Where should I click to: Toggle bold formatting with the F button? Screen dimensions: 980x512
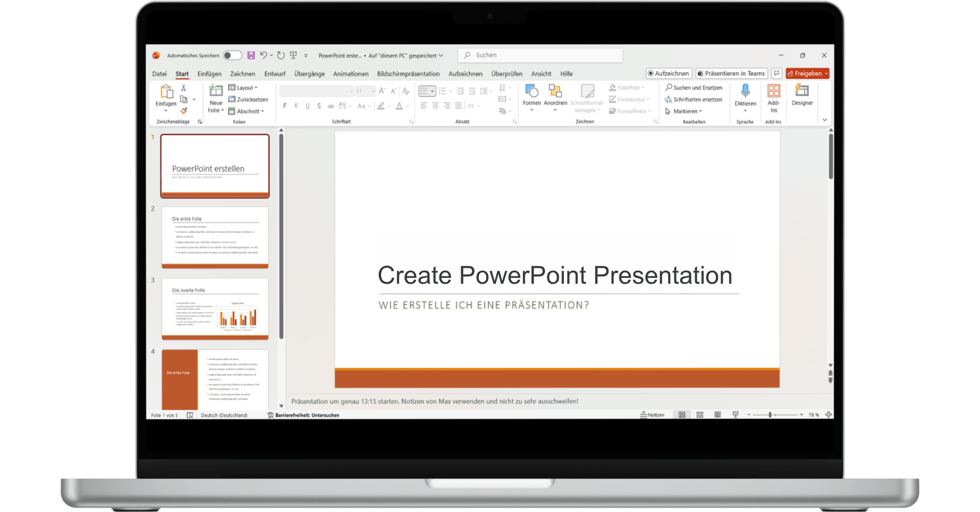[x=285, y=105]
